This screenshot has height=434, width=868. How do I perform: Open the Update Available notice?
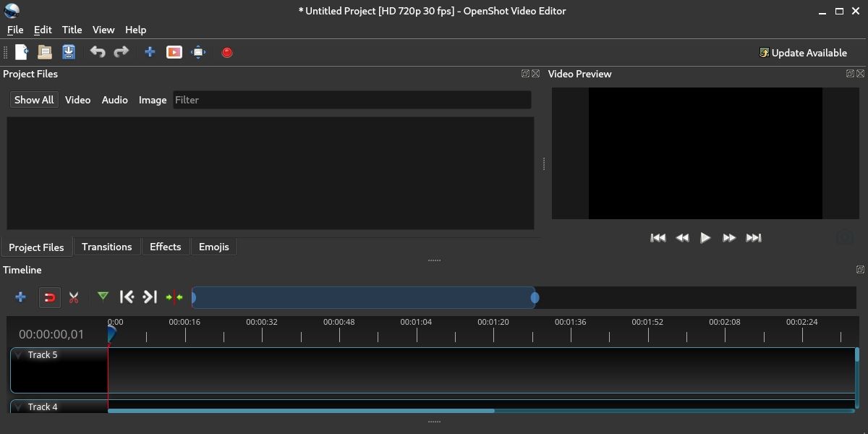803,52
